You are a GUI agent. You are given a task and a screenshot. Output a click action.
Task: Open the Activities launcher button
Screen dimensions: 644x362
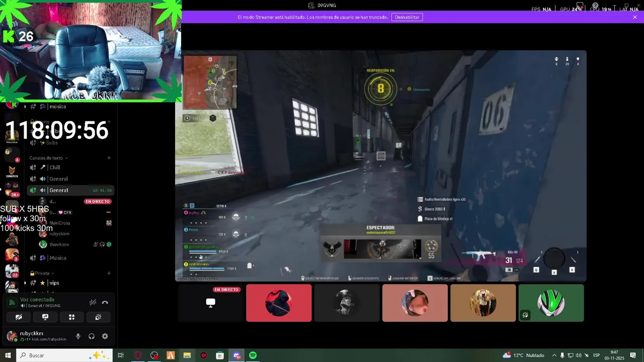(71, 317)
